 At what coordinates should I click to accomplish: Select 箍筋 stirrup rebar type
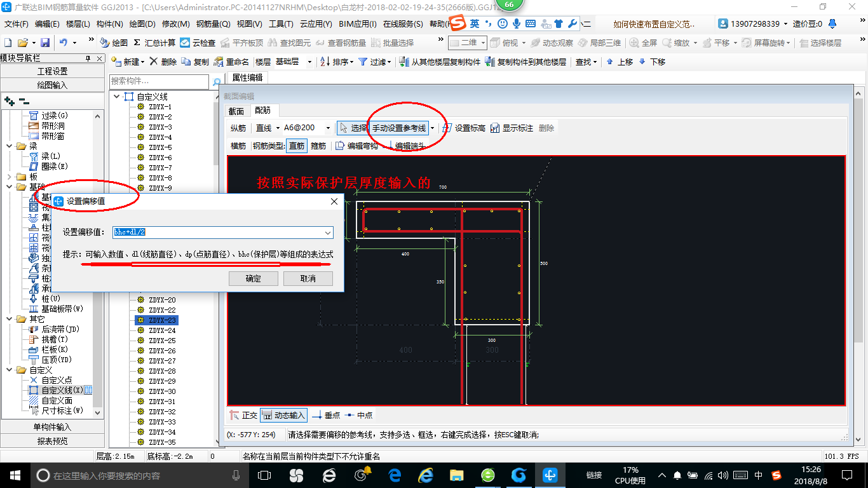point(318,146)
